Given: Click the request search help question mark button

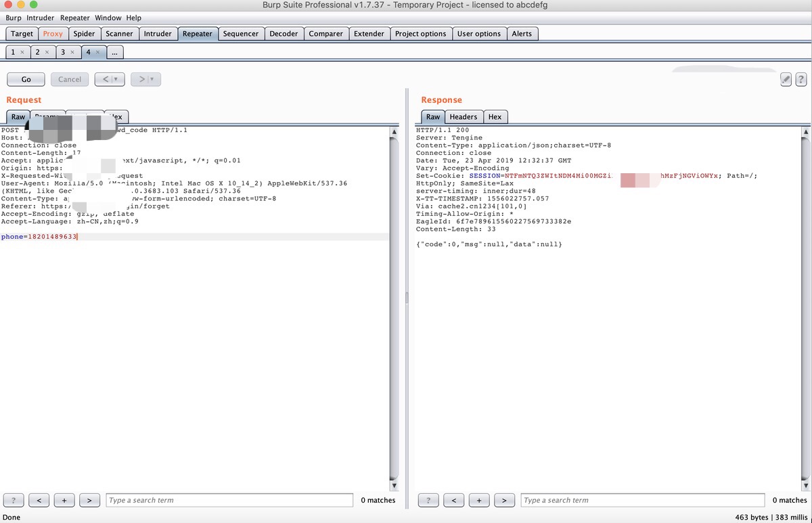Looking at the screenshot, I should click(13, 501).
